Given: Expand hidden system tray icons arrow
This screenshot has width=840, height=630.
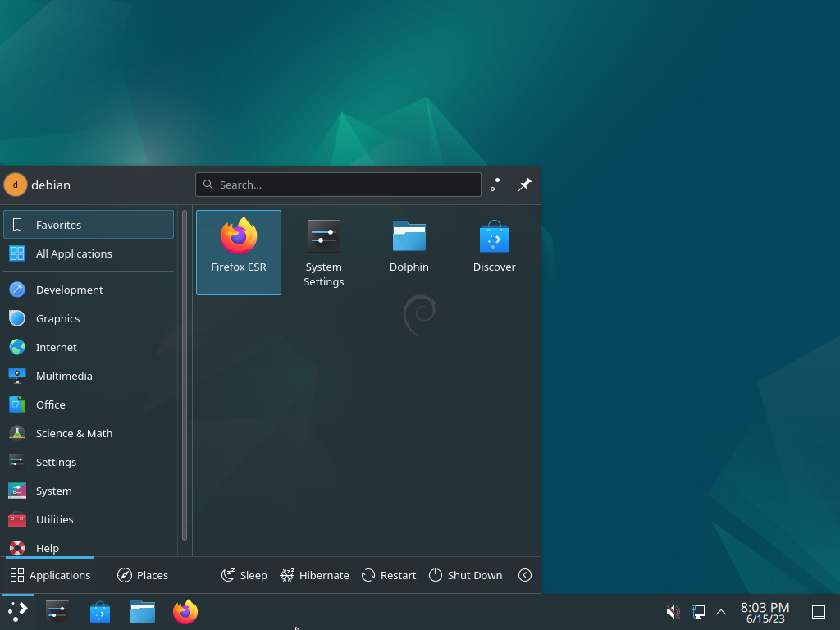Looking at the screenshot, I should pyautogui.click(x=721, y=611).
